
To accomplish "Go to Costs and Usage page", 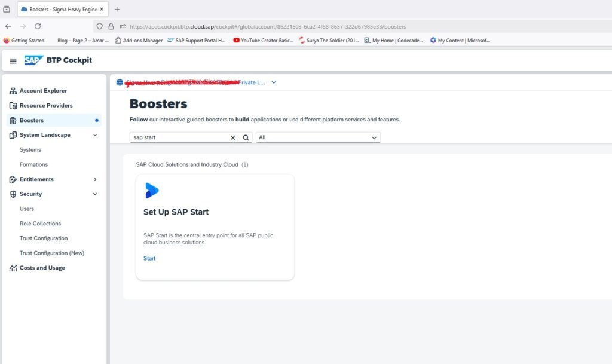I will click(x=42, y=268).
